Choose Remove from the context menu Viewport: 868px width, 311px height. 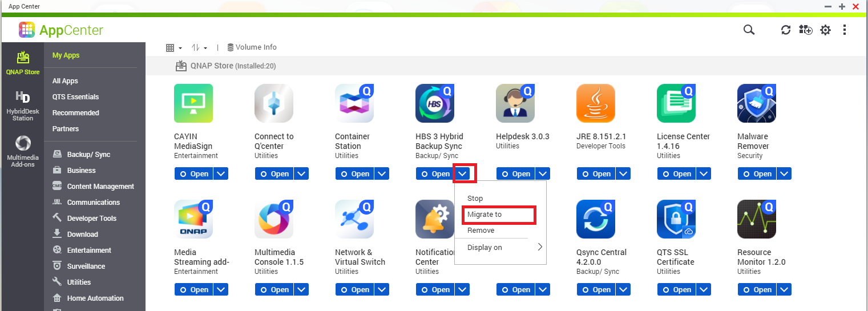pos(481,231)
